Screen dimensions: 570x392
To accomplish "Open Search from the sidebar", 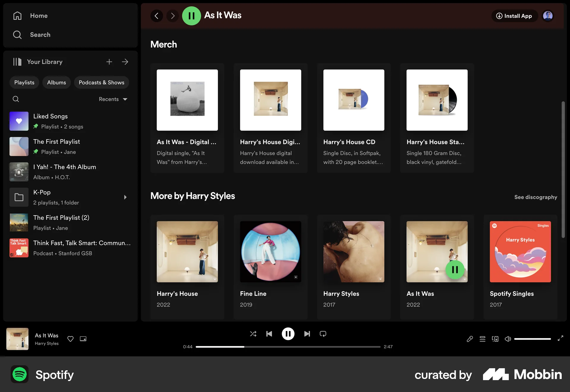I will pyautogui.click(x=40, y=34).
